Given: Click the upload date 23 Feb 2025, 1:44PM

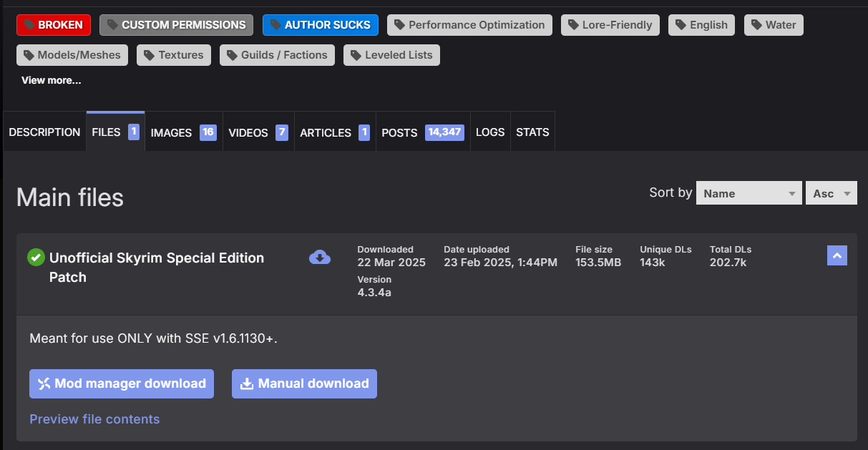Looking at the screenshot, I should (x=500, y=263).
